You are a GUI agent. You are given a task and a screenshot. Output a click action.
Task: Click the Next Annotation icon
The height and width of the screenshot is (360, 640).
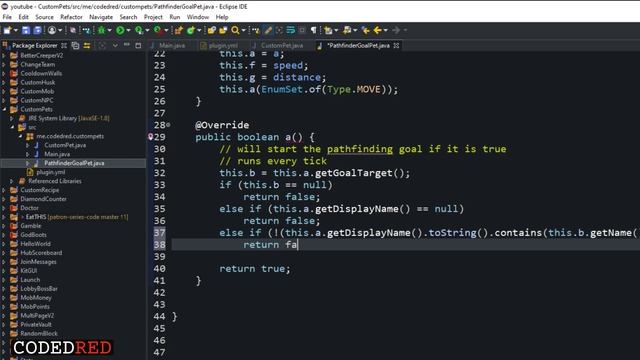pos(328,30)
